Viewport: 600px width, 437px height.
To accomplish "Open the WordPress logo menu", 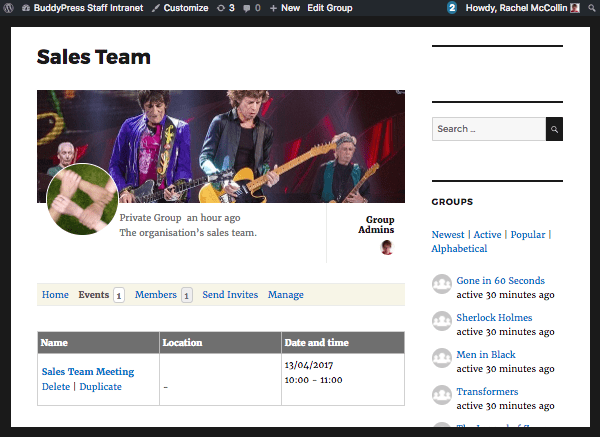I will point(8,8).
